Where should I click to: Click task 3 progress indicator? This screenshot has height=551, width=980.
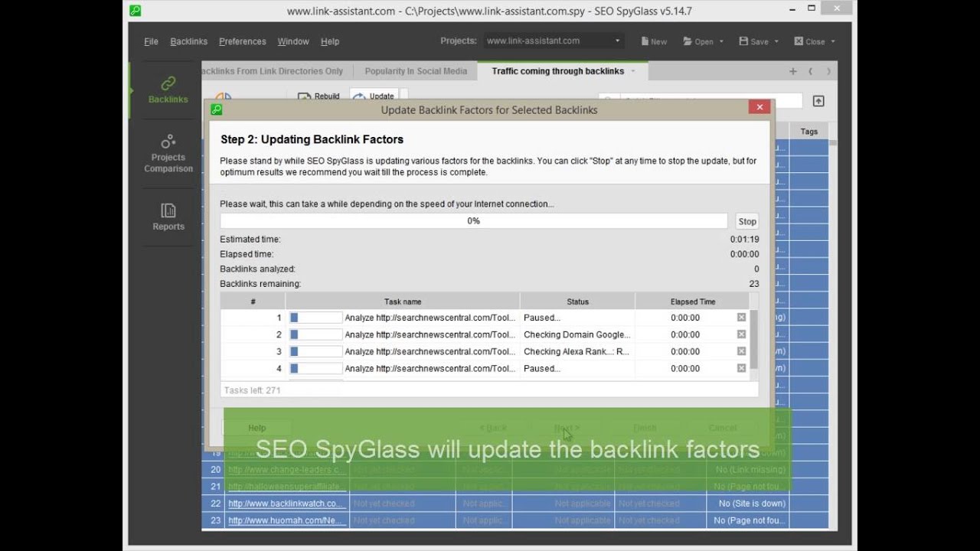coord(315,351)
